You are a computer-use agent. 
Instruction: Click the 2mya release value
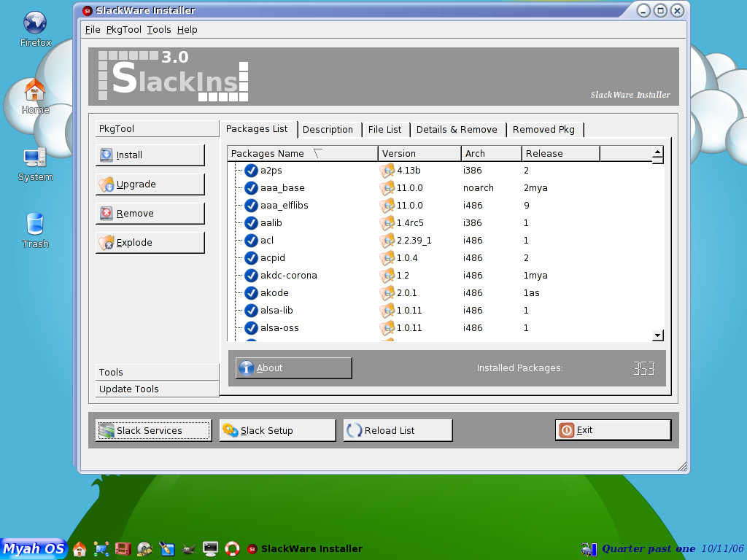[x=535, y=188]
